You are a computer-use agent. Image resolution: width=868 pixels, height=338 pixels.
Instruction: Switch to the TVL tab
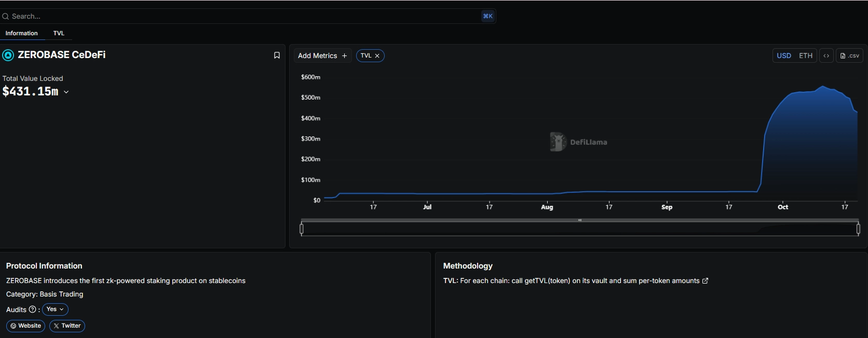(59, 33)
